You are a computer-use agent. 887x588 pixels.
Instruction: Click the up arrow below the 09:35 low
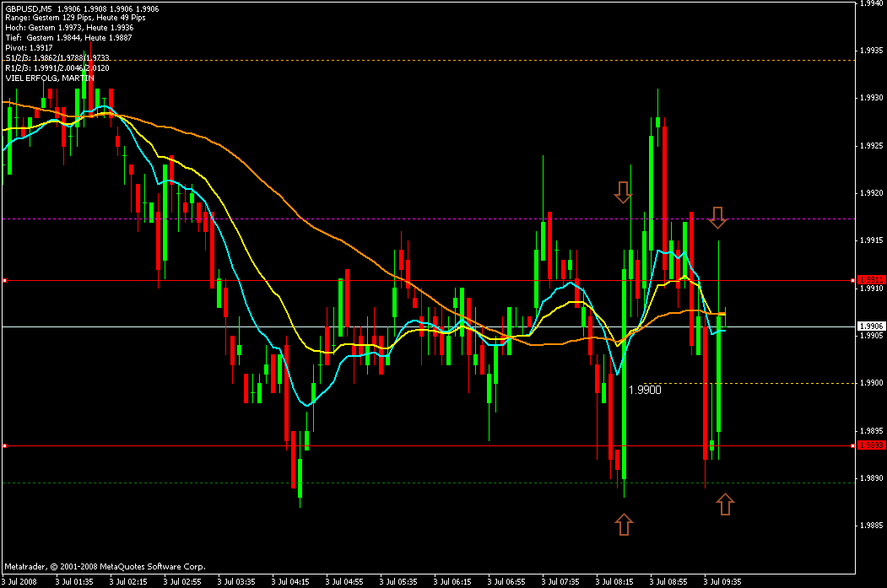coord(725,504)
